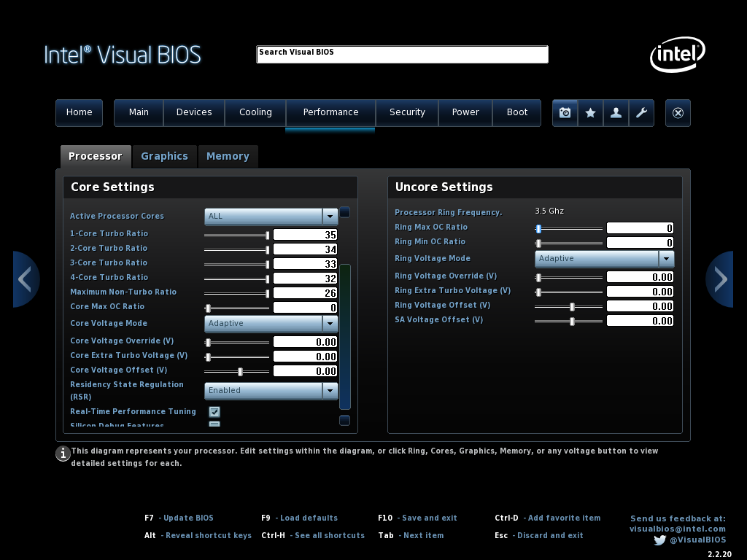Click the Search Visual BIOS field
Viewport: 747px width, 560px height.
coord(403,54)
